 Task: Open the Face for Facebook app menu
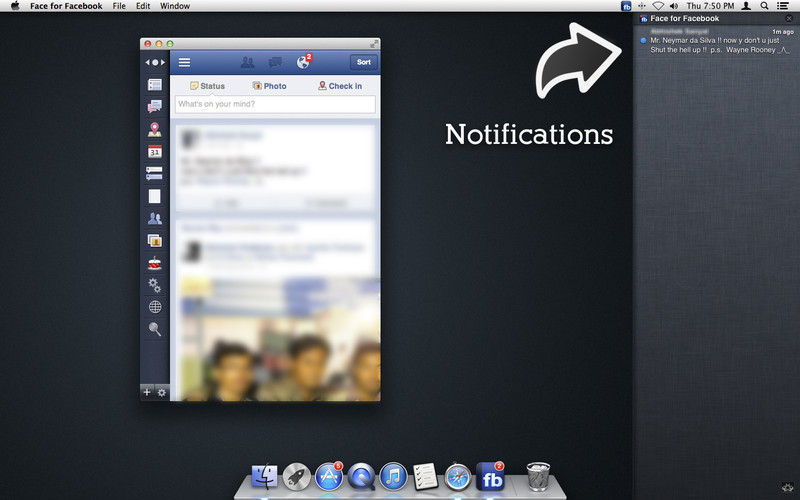pos(66,6)
